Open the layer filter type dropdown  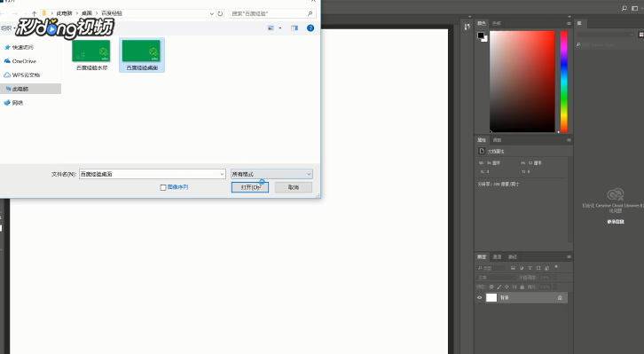491,268
